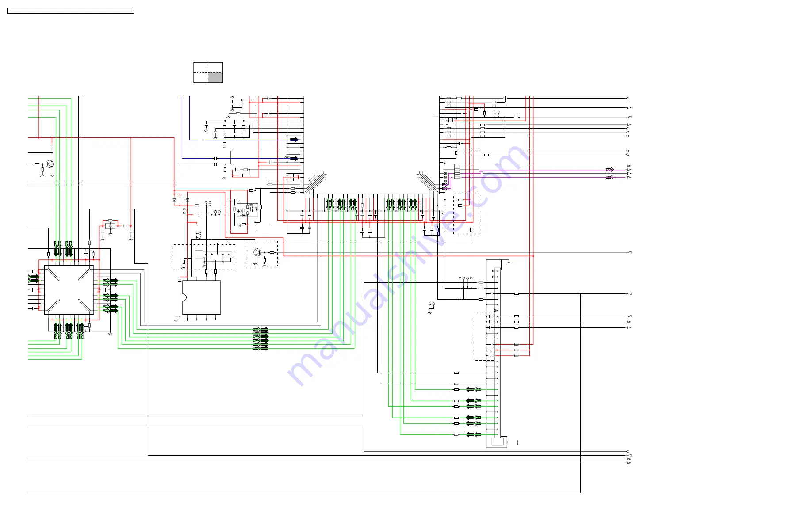
Task: Click the large square IC symbol
Action: (x=69, y=290)
